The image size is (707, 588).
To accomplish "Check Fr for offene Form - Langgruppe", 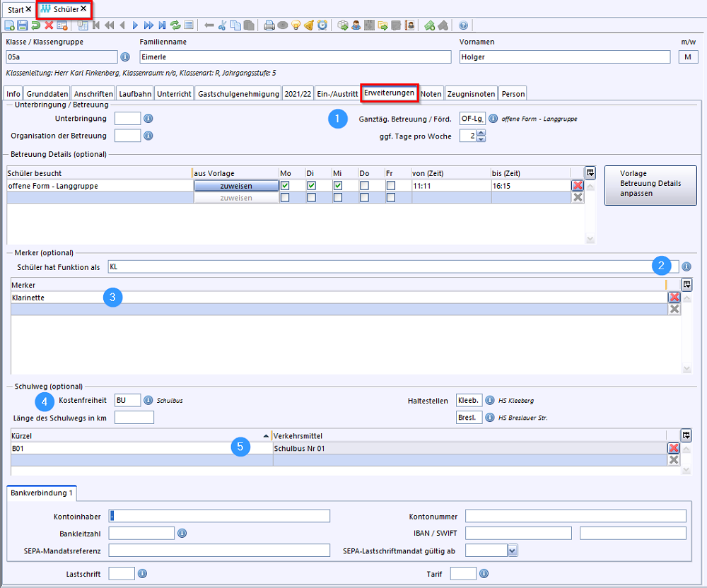I will tap(391, 186).
